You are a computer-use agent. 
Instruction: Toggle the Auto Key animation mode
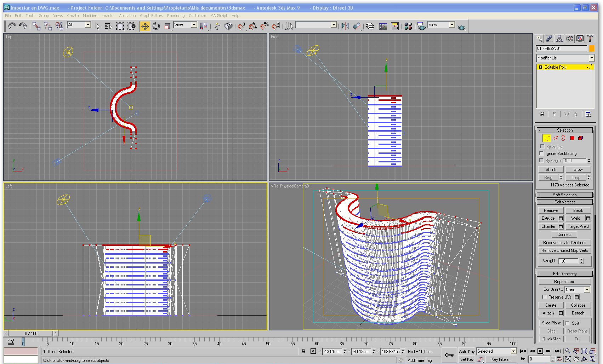[467, 351]
